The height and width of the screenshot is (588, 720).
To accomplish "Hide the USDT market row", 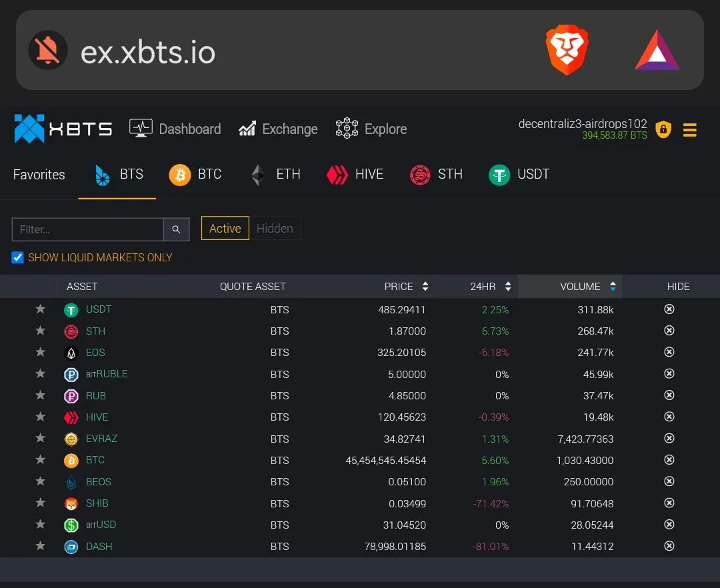I will point(669,309).
